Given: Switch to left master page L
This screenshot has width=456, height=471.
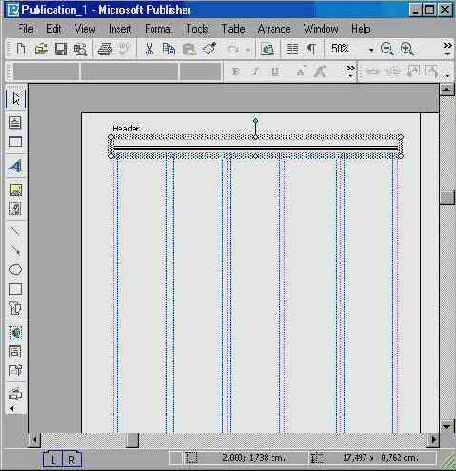Looking at the screenshot, I should coord(53,460).
